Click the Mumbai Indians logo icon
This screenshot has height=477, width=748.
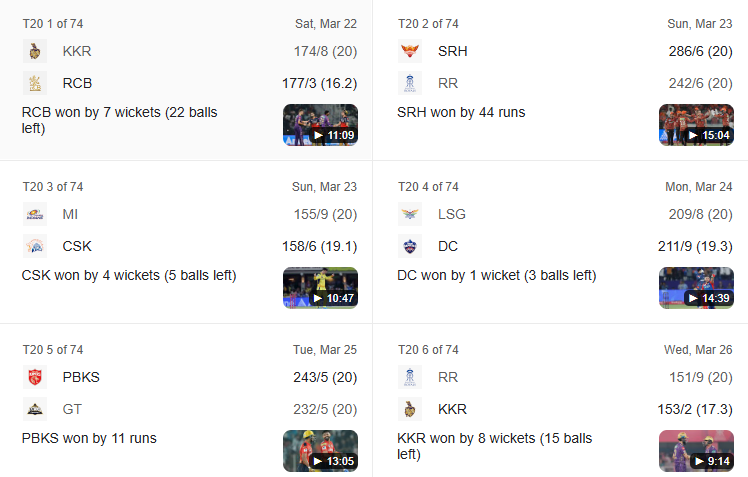click(35, 214)
